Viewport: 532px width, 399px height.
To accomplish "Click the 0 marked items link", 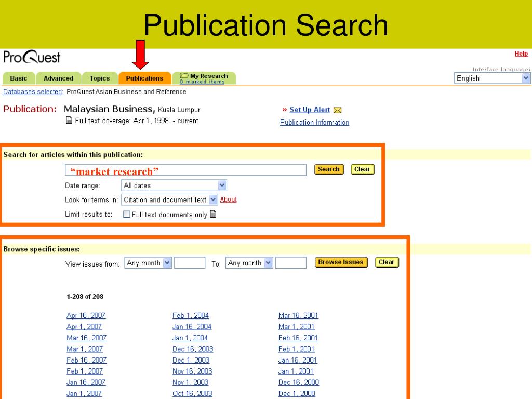I will pyautogui.click(x=202, y=82).
